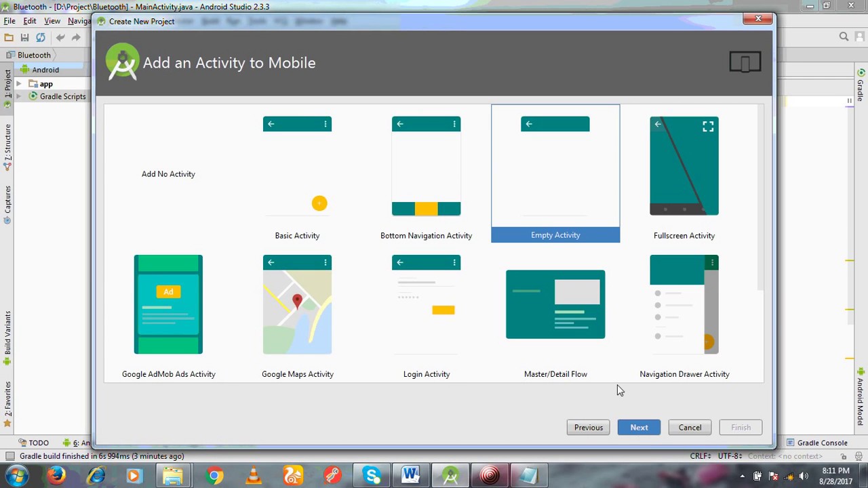
Task: Click the Next button
Action: [x=639, y=428]
